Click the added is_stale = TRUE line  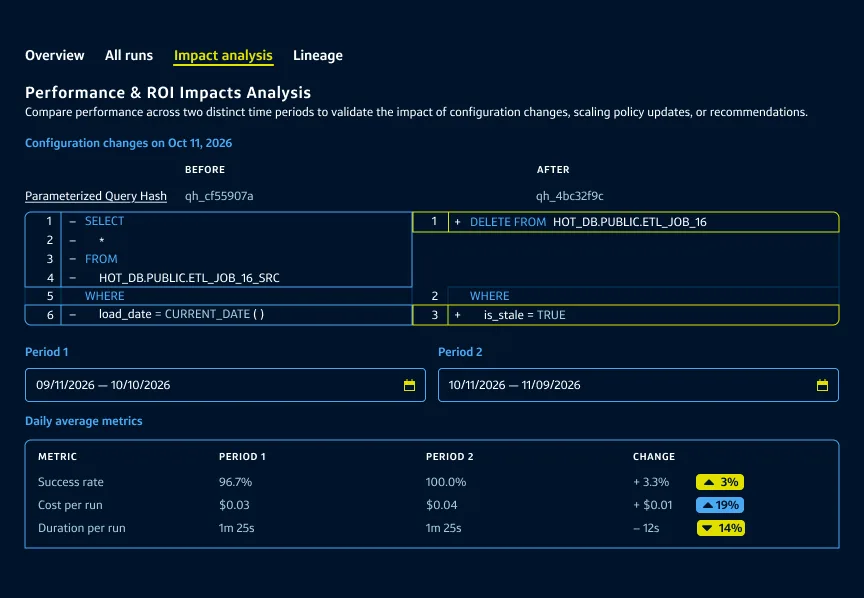tap(625, 315)
